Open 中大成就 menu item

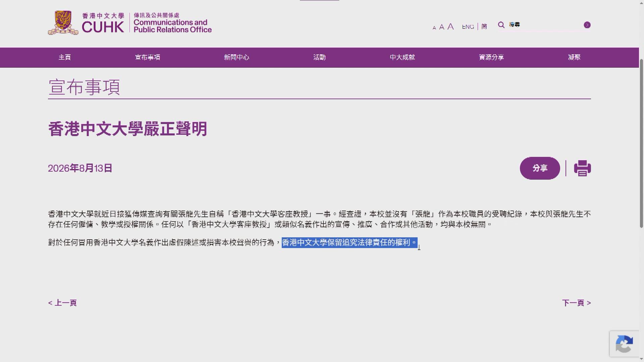(402, 57)
